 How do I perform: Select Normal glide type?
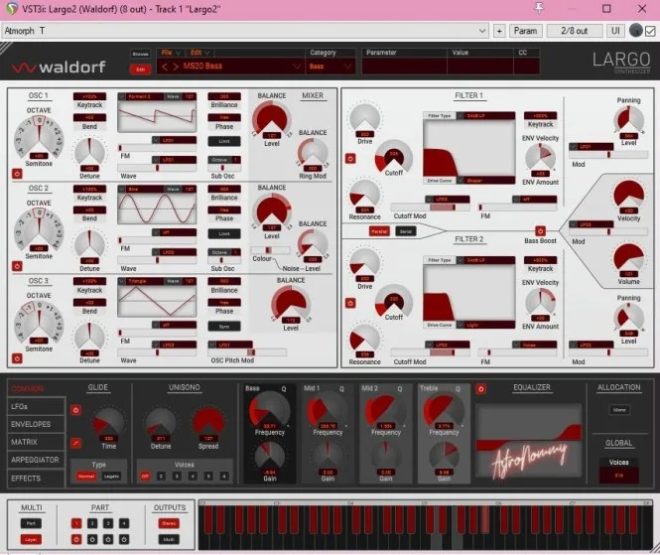click(x=86, y=476)
